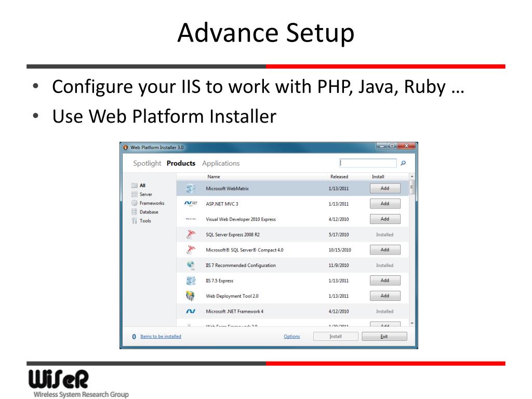Screen dimensions: 532x399
Task: Select the ASP.NET MVC 3 row name
Action: tap(222, 204)
